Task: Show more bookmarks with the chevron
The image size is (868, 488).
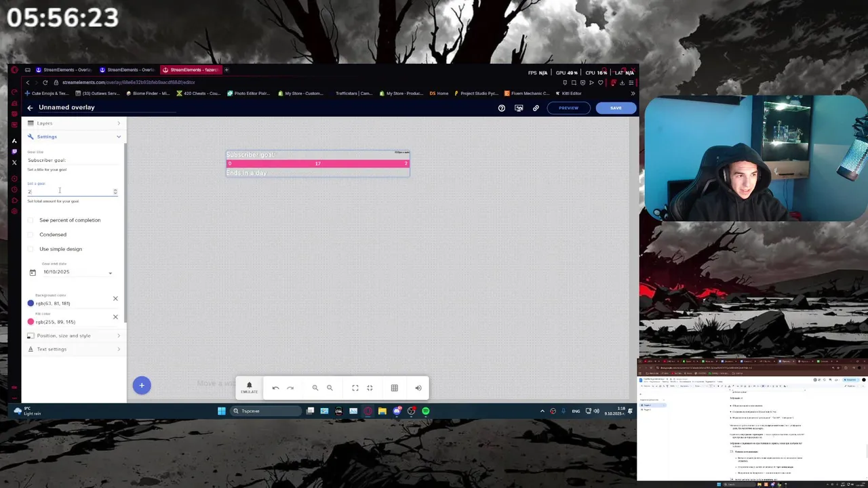Action: 632,94
